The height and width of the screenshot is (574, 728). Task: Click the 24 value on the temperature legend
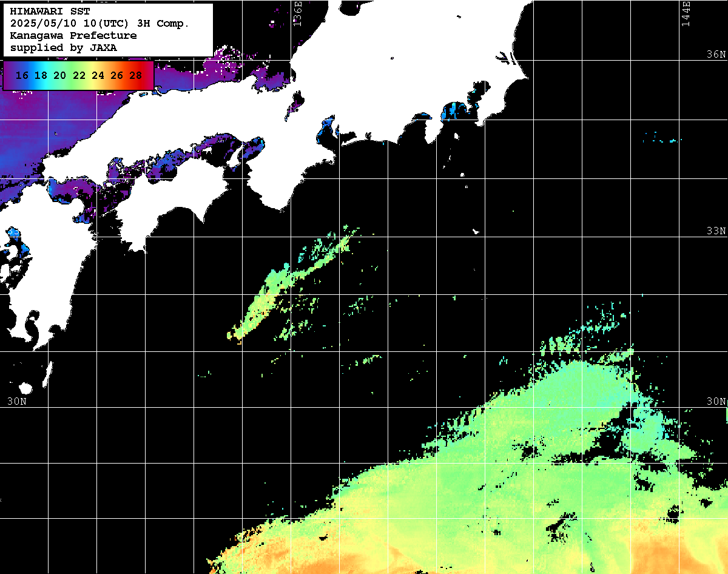click(98, 76)
